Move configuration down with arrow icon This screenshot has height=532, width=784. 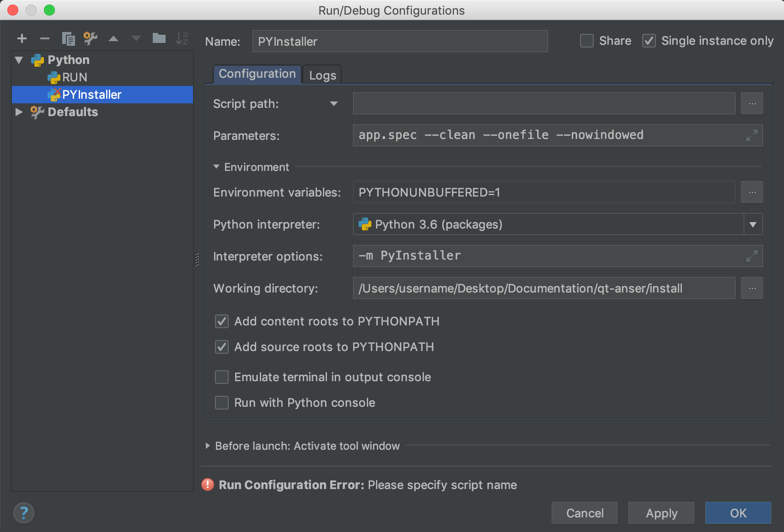pyautogui.click(x=136, y=39)
